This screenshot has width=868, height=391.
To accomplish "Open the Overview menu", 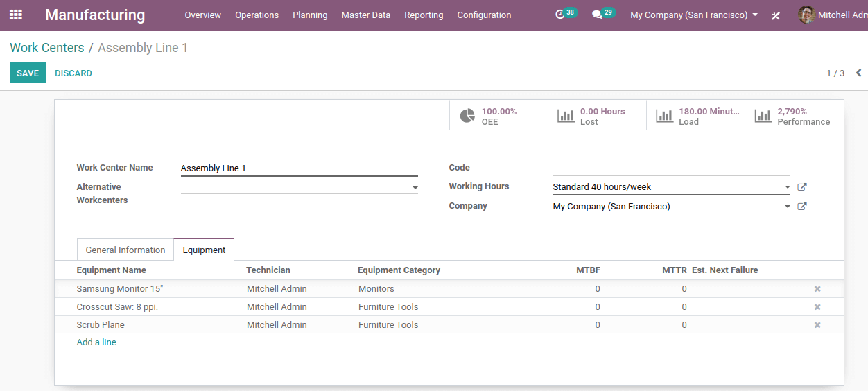I will pyautogui.click(x=203, y=15).
